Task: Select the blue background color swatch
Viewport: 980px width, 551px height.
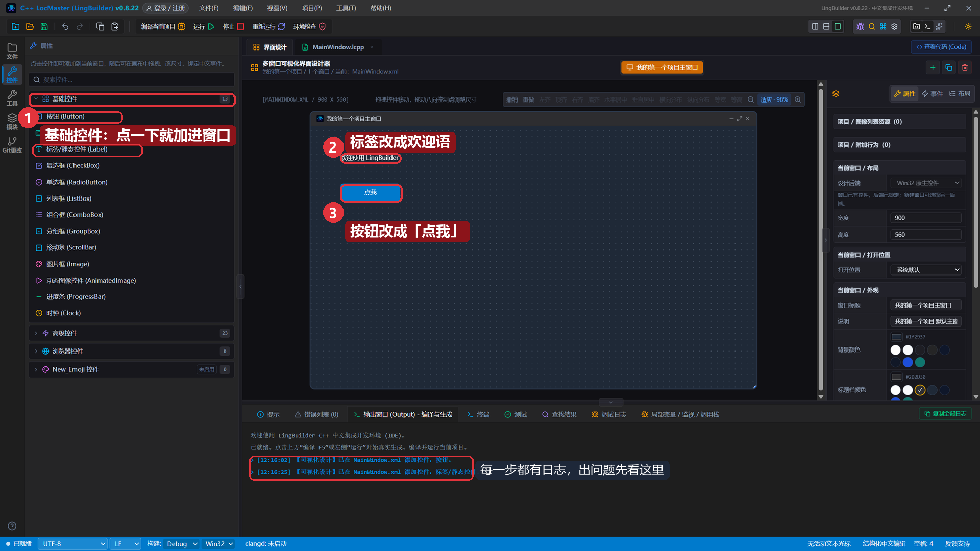Action: [908, 362]
